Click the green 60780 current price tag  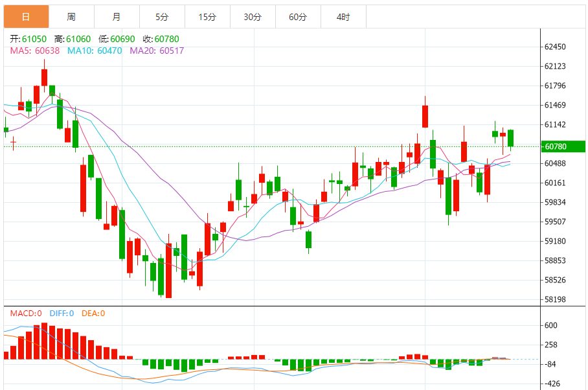click(563, 146)
